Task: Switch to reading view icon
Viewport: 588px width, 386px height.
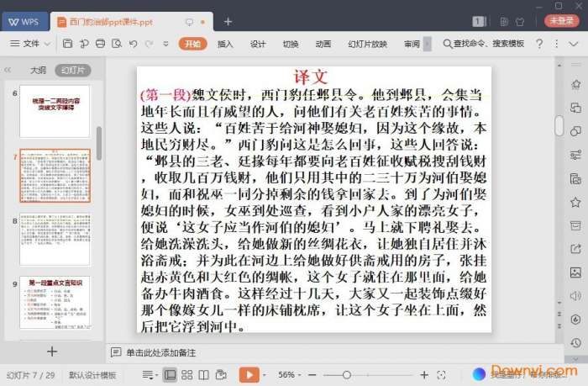Action: 204,374
